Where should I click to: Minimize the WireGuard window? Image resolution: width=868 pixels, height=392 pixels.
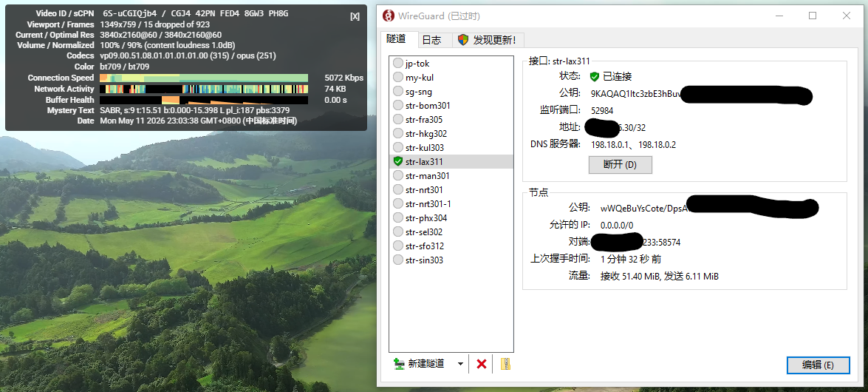[x=779, y=16]
